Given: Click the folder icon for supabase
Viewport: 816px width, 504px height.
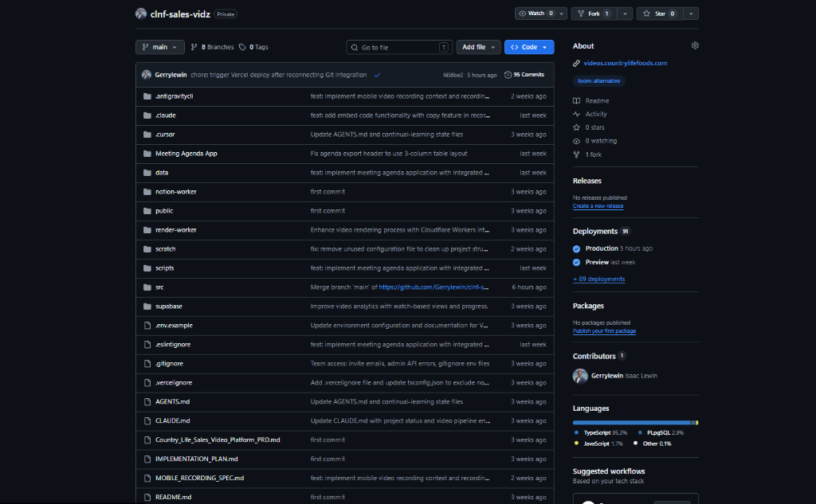Looking at the screenshot, I should click(x=147, y=307).
